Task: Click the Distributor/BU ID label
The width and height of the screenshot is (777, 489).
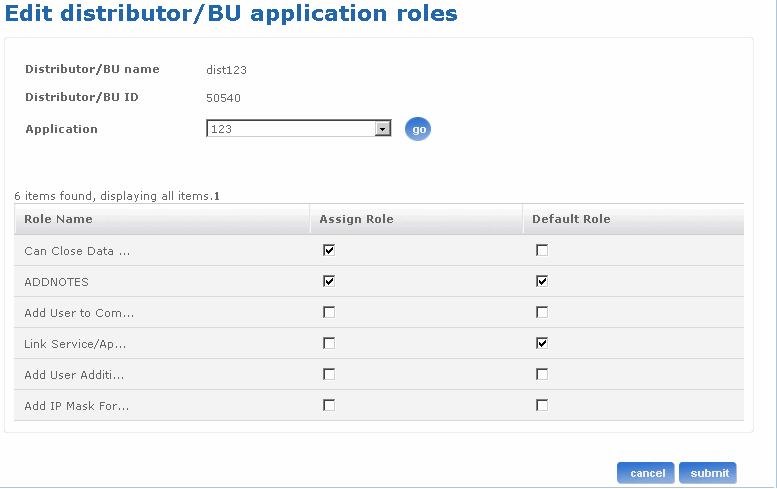Action: point(82,97)
